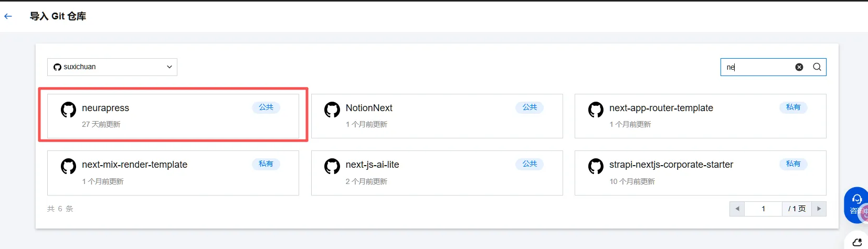Click the page number input field

[763, 209]
